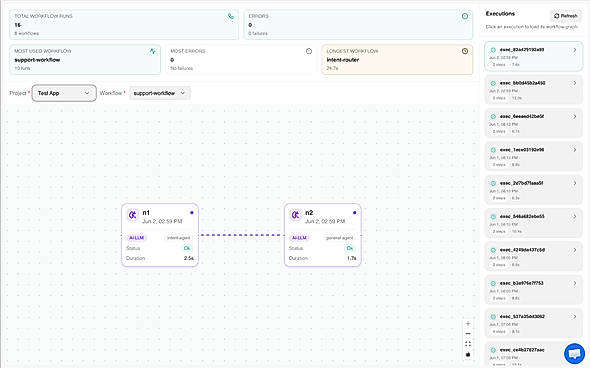Click the Ok status badge on node n2
The width and height of the screenshot is (590, 368).
pyautogui.click(x=350, y=248)
